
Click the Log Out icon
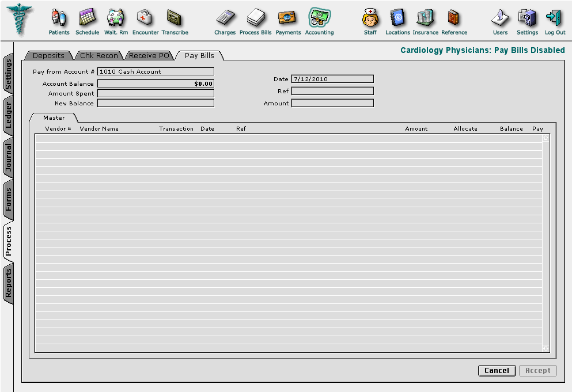point(554,17)
